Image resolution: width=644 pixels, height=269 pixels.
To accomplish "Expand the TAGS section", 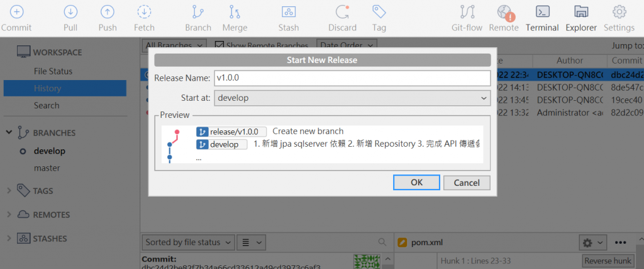I will (x=9, y=191).
